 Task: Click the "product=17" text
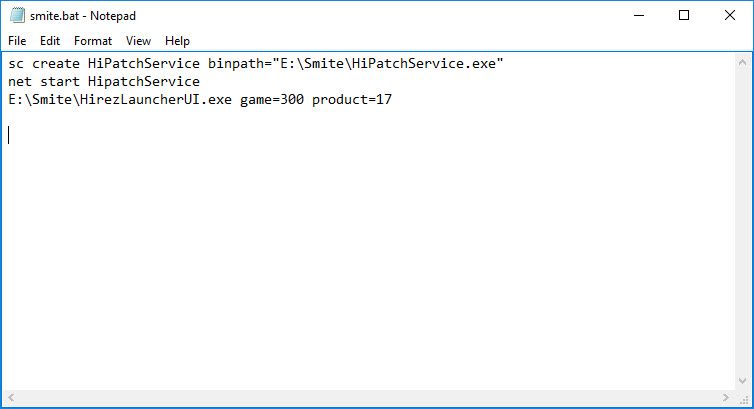point(352,99)
